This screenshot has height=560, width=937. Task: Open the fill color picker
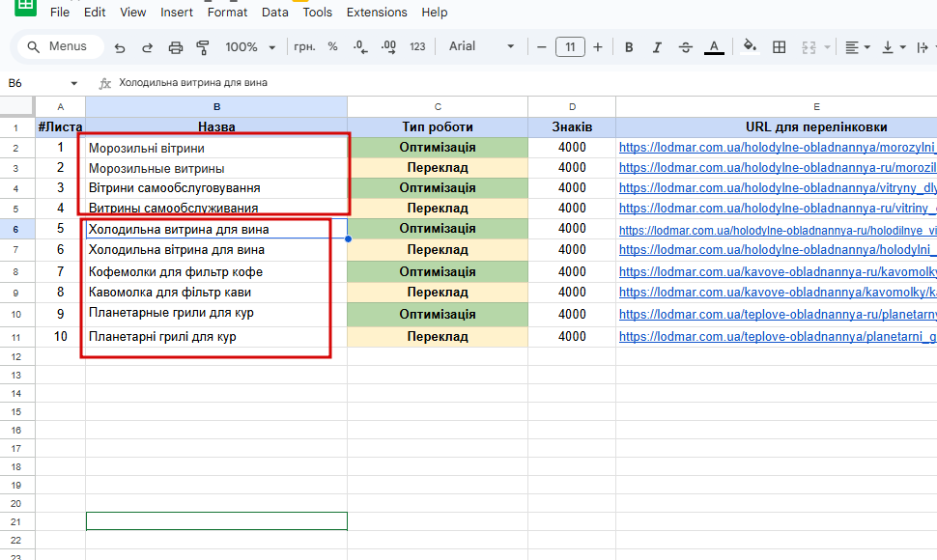click(750, 46)
